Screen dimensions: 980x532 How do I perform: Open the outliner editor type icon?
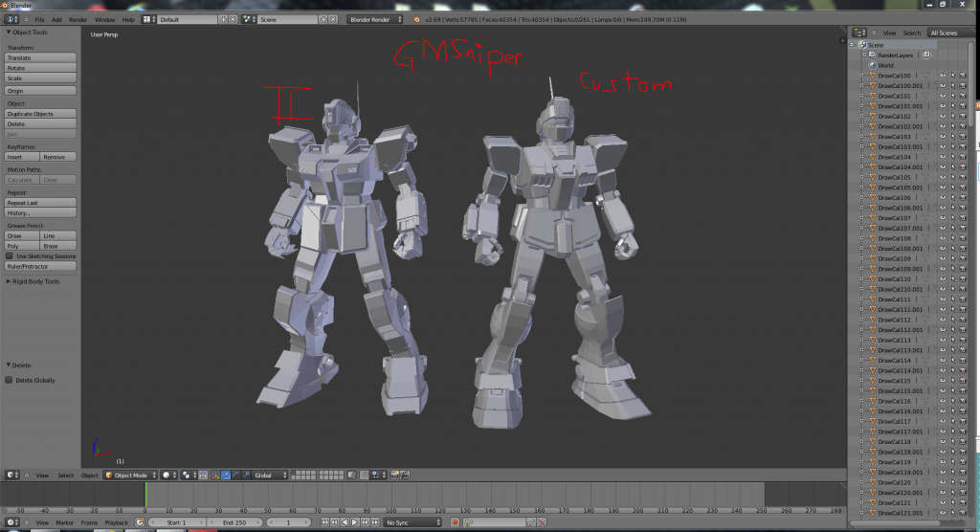[859, 33]
